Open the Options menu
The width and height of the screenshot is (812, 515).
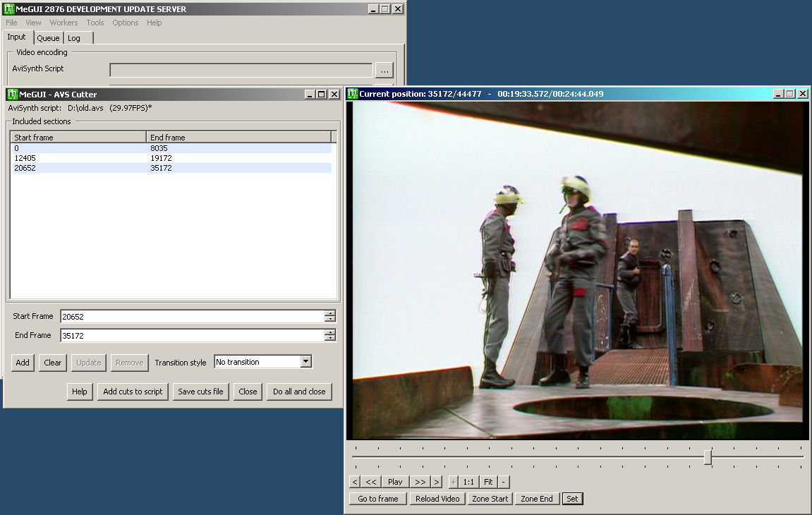[126, 23]
